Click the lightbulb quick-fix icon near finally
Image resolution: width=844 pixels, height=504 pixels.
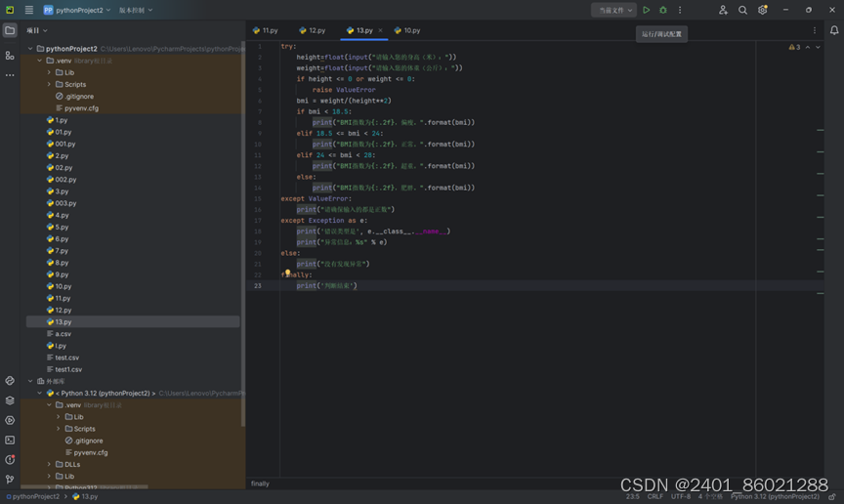287,273
